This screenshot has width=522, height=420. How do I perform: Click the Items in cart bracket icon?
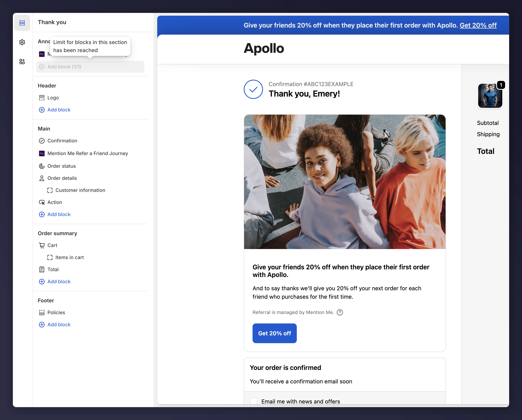pyautogui.click(x=50, y=257)
